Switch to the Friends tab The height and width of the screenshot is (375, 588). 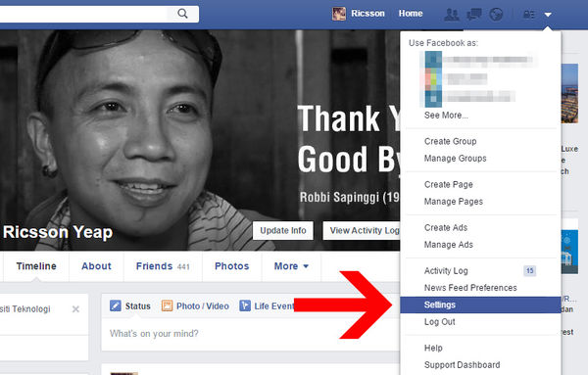(x=163, y=266)
